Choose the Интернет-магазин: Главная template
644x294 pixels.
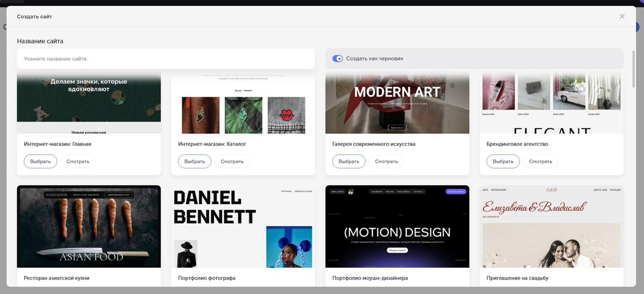[40, 161]
